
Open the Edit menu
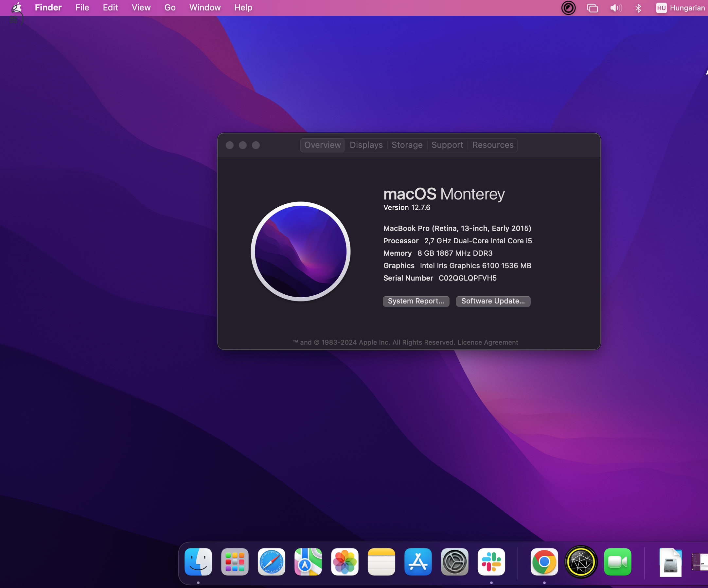[x=111, y=8]
